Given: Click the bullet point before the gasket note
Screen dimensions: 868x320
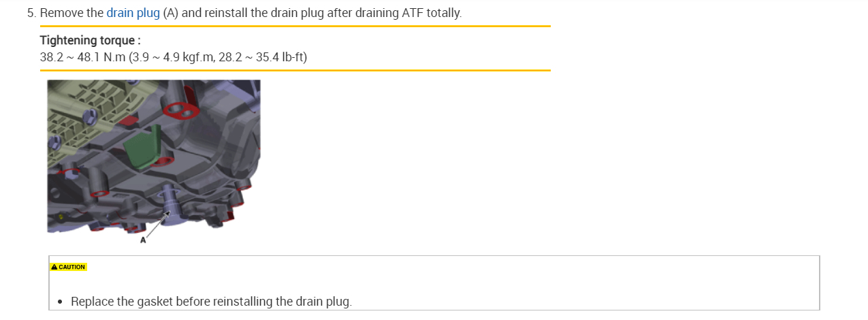Looking at the screenshot, I should (60, 302).
